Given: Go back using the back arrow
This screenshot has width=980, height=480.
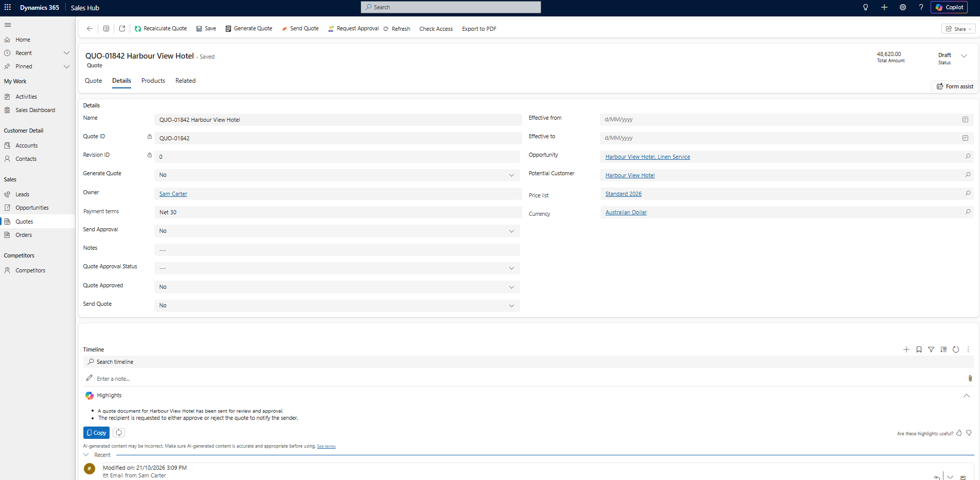Looking at the screenshot, I should click(90, 29).
